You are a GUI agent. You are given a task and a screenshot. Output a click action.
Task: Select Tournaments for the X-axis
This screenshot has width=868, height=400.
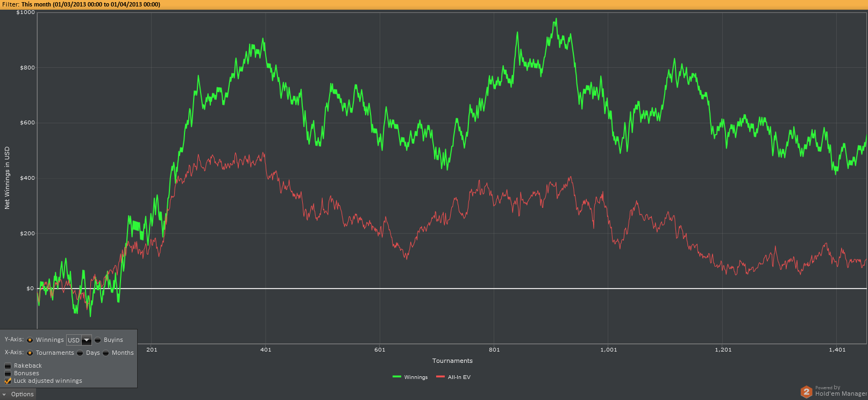tap(30, 353)
